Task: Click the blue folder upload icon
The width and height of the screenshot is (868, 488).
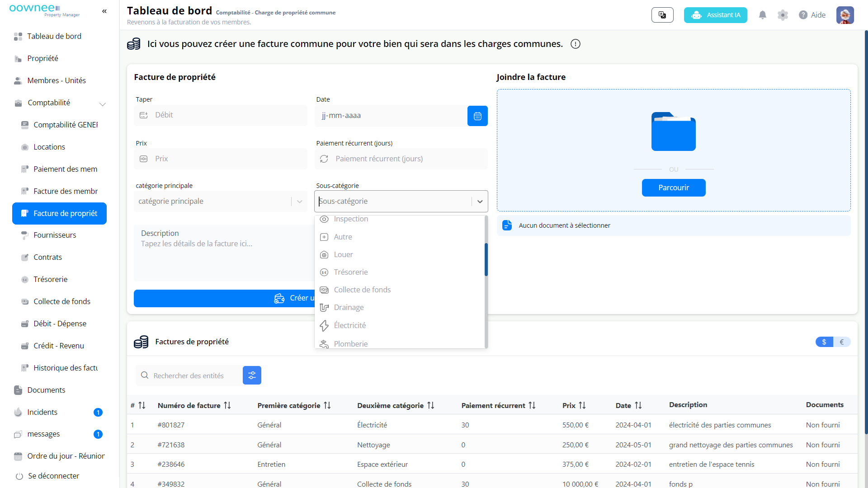Action: (x=673, y=131)
